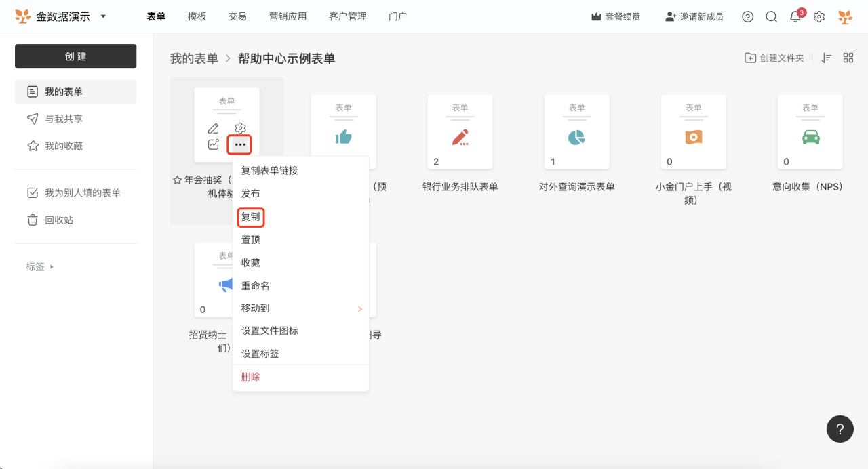Click 创建文件夹 button
Image resolution: width=868 pixels, height=469 pixels.
[774, 58]
